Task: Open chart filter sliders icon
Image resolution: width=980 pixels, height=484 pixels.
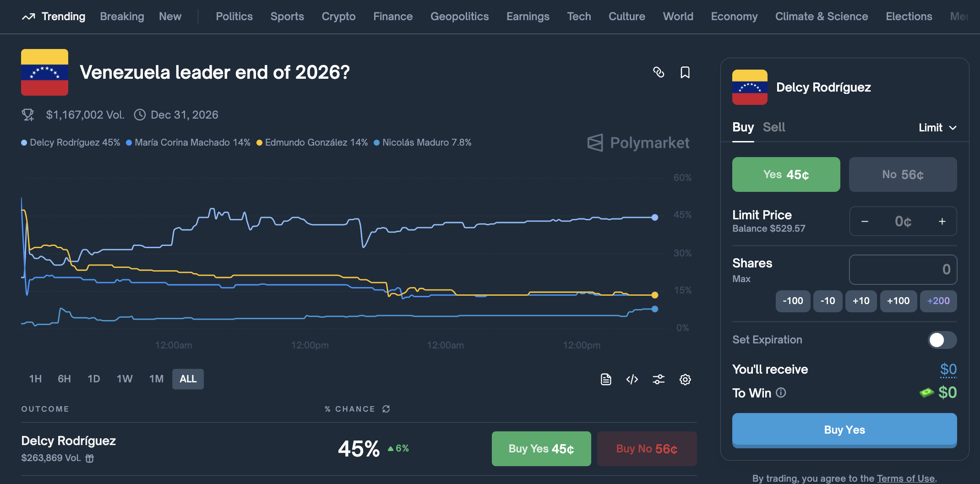Action: (x=659, y=379)
